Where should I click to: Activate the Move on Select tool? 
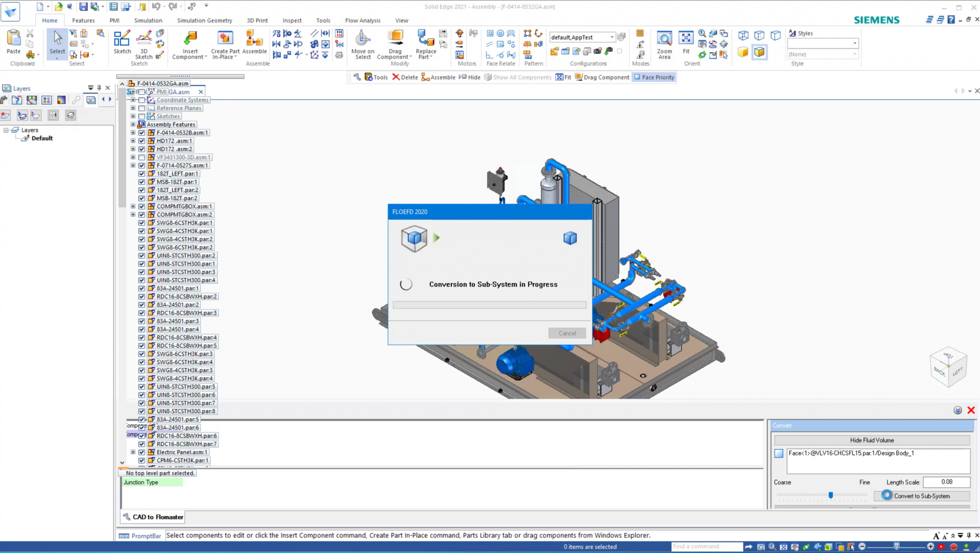click(x=362, y=43)
